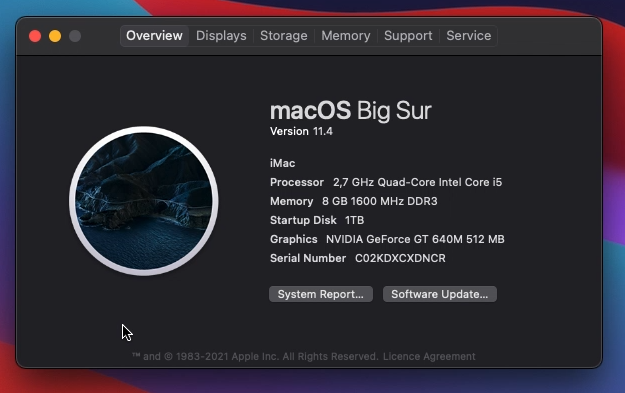Click the Apple Inc. copyright text

tap(255, 356)
